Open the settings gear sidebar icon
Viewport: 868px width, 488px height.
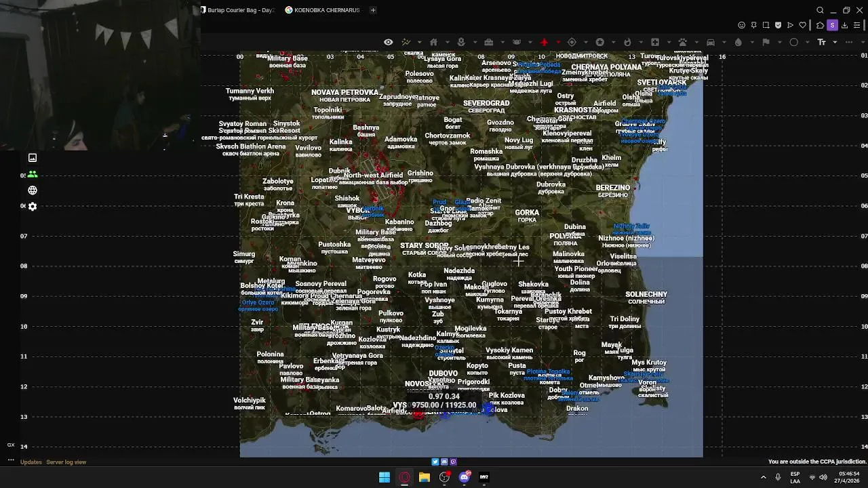point(33,207)
